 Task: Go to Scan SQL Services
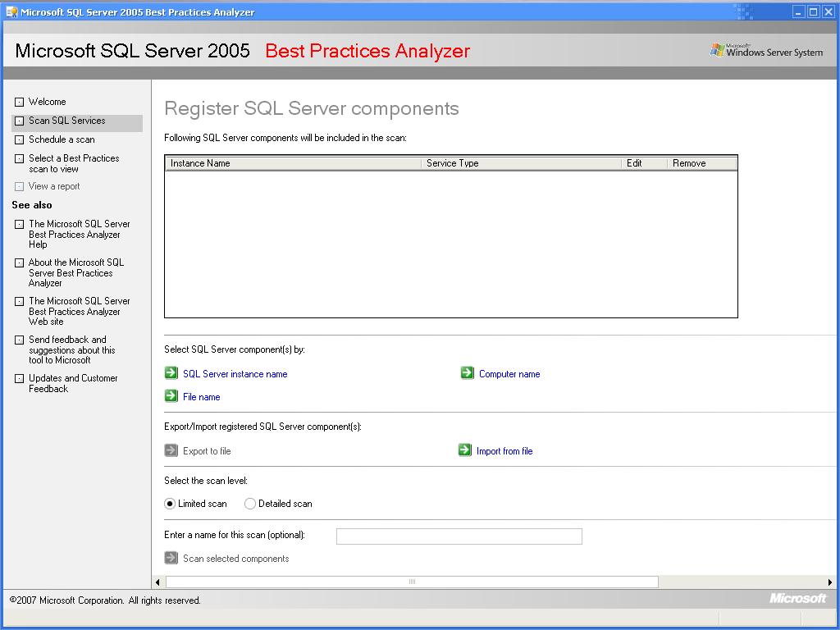[67, 121]
